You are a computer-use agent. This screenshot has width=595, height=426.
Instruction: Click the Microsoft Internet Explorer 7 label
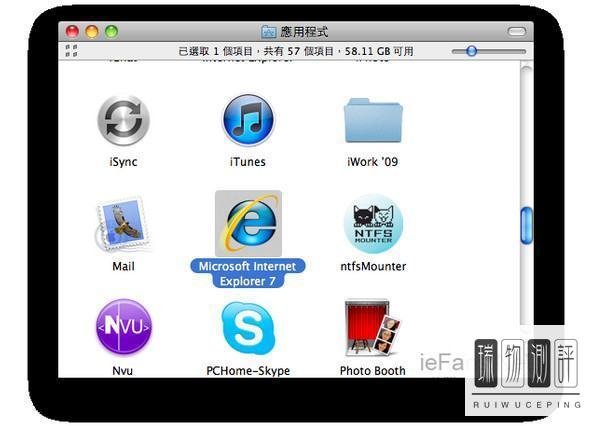(247, 274)
